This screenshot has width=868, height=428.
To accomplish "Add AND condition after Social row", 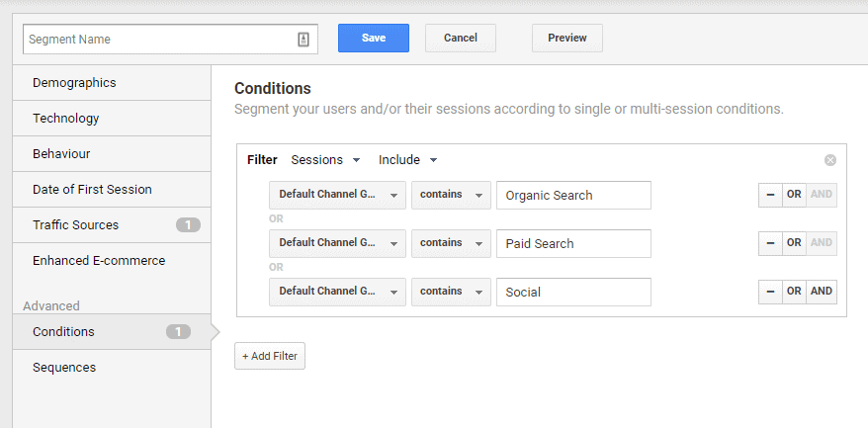I will 822,292.
